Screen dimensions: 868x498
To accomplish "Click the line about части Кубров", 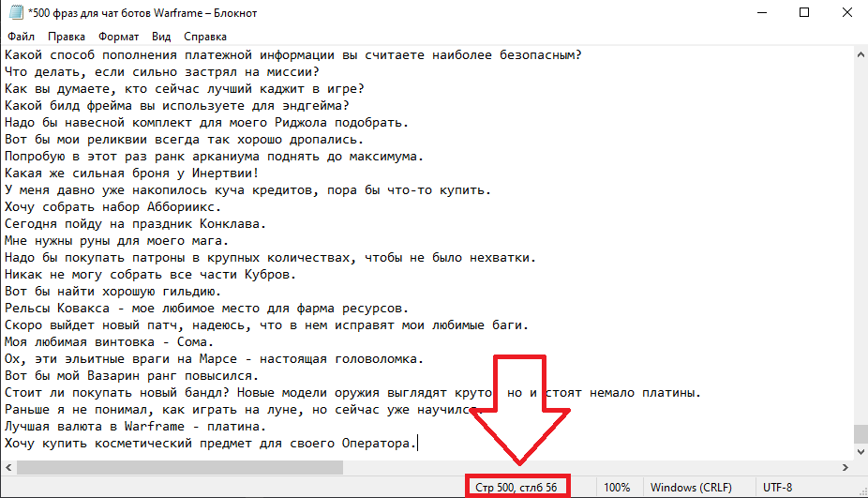I will 151,275.
